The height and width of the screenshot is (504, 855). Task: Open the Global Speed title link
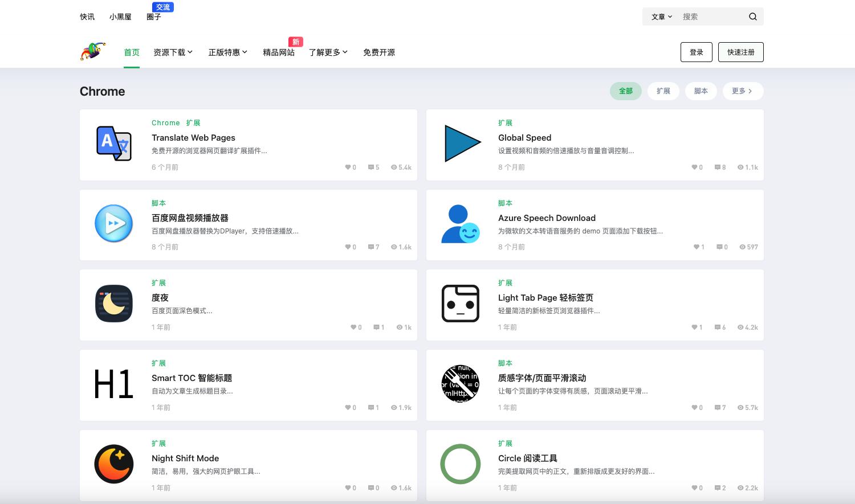tap(525, 138)
